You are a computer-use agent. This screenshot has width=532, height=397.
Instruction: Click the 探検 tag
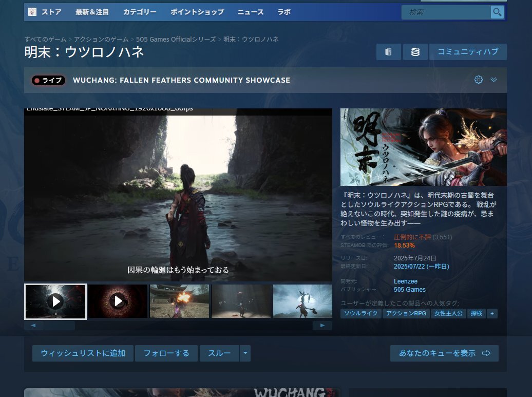(x=477, y=313)
